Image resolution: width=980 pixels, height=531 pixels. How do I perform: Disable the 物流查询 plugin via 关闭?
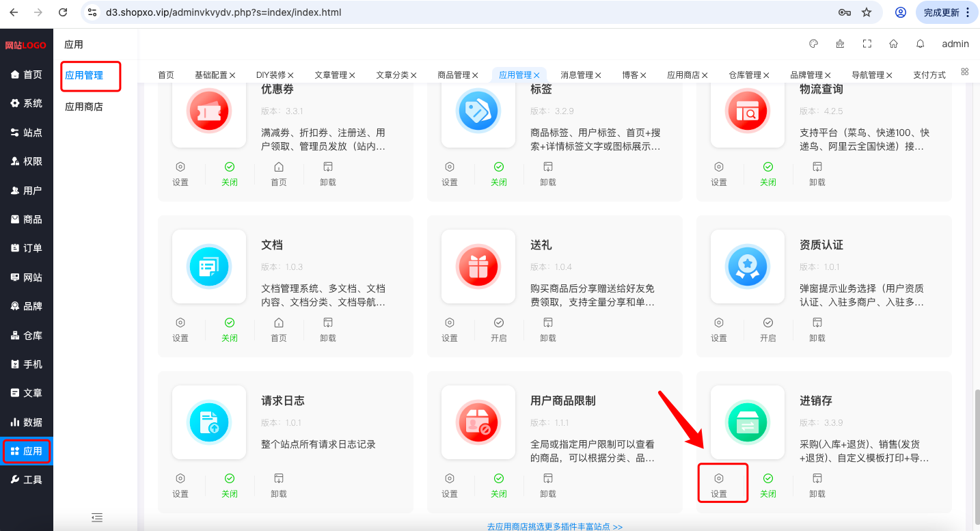pyautogui.click(x=768, y=174)
